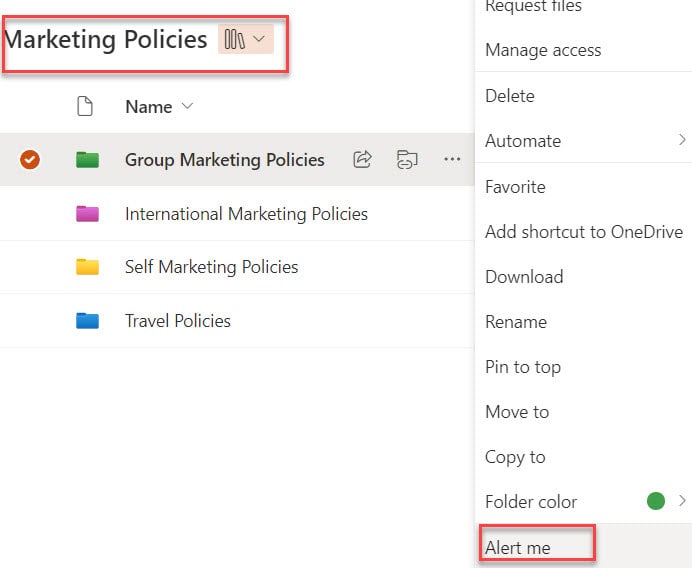692x568 pixels.
Task: Click the blue Travel Policies folder icon
Action: point(87,321)
